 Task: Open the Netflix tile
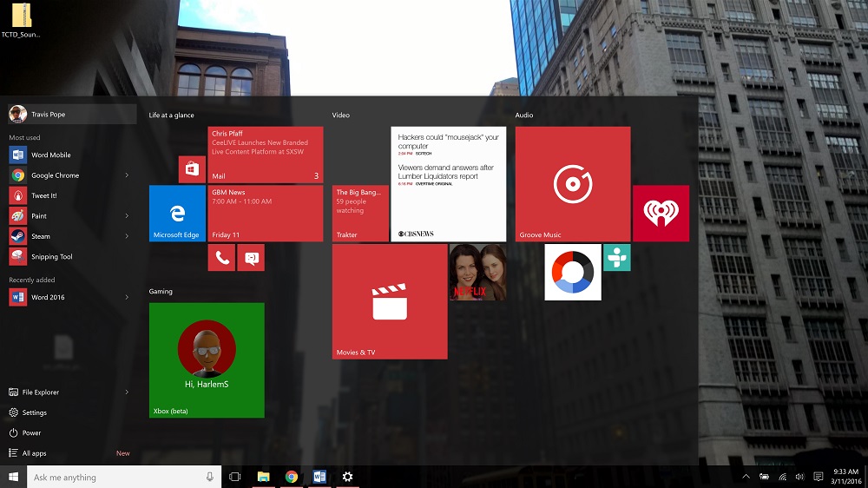(477, 272)
